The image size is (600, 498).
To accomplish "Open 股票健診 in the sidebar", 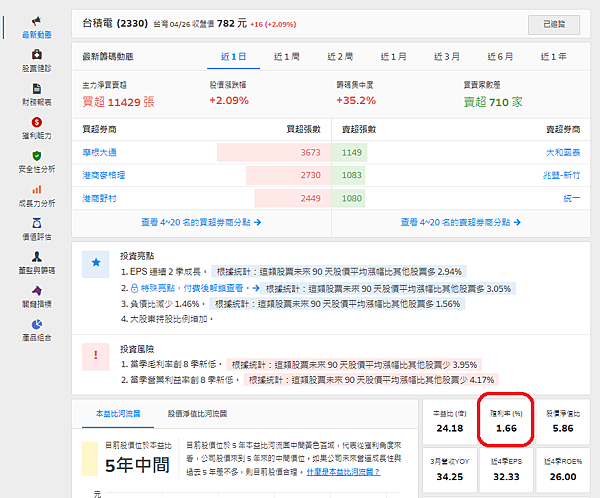I will tap(37, 61).
